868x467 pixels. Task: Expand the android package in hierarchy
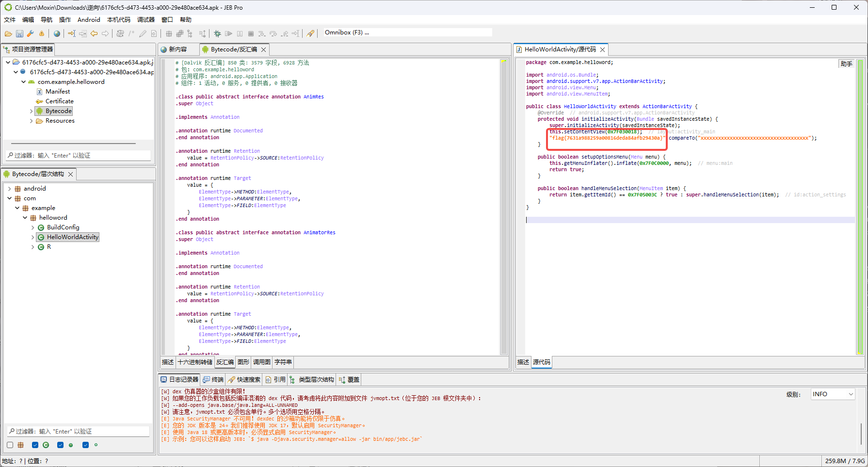tap(10, 189)
